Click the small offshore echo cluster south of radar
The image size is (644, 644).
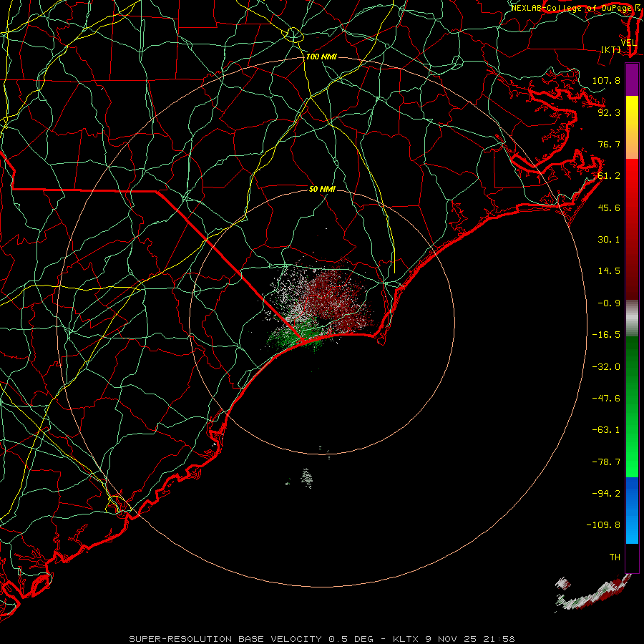306,478
